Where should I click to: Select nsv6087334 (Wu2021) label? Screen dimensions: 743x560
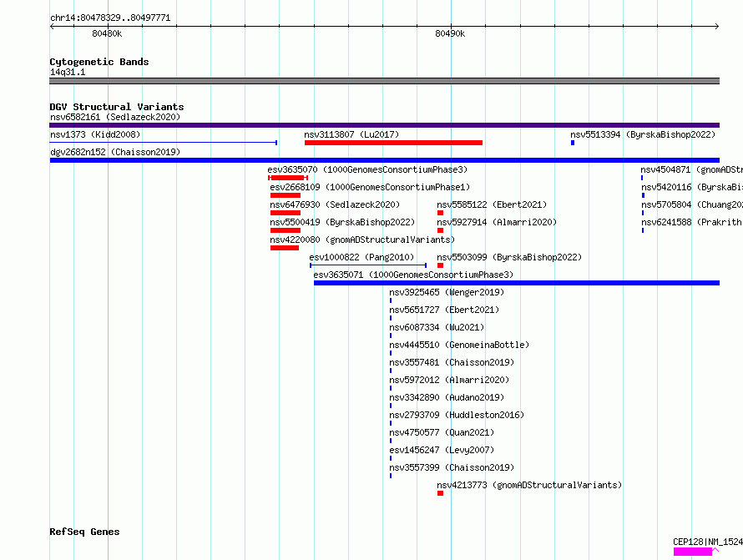[x=437, y=327]
